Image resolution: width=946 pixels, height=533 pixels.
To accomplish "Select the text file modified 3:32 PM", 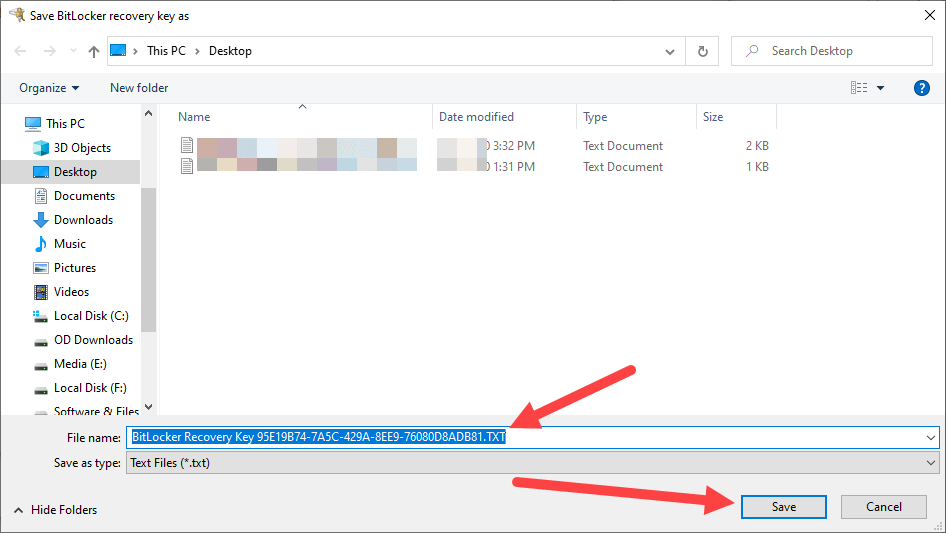I will pos(474,145).
